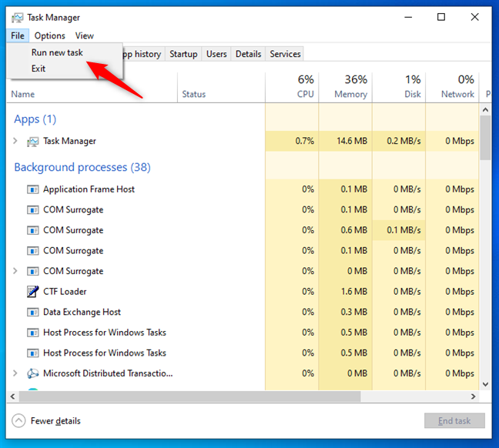Sort by the Disk column header
This screenshot has height=448, width=499.
tap(399, 88)
